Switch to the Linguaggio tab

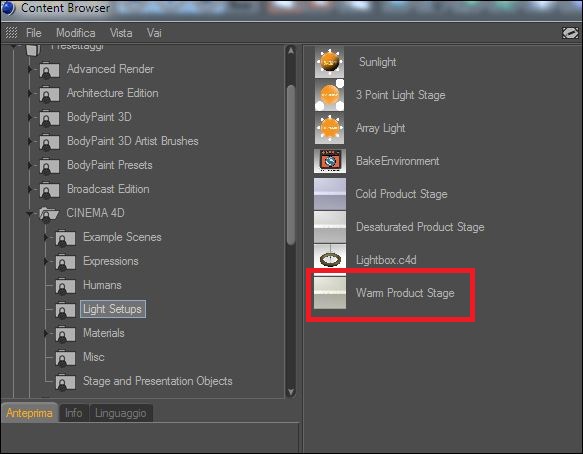click(120, 413)
